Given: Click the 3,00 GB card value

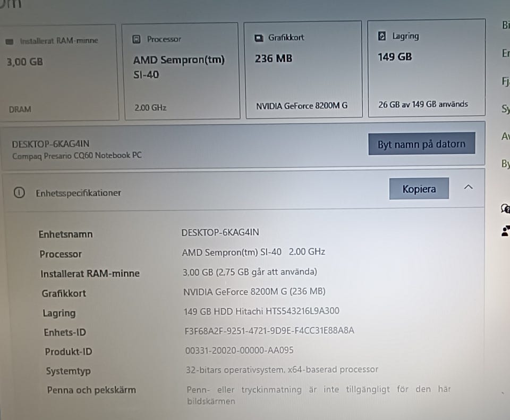Looking at the screenshot, I should [x=25, y=62].
